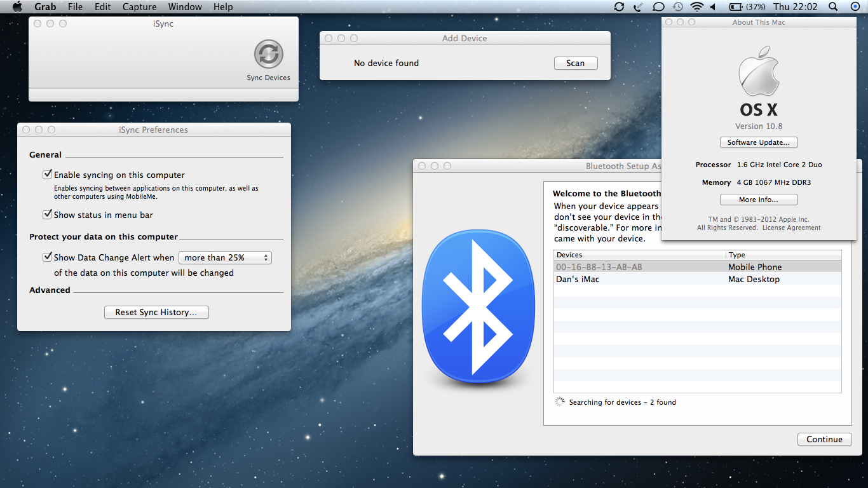Select Dan's iMac in devices list
The width and height of the screenshot is (868, 488).
[x=697, y=279]
